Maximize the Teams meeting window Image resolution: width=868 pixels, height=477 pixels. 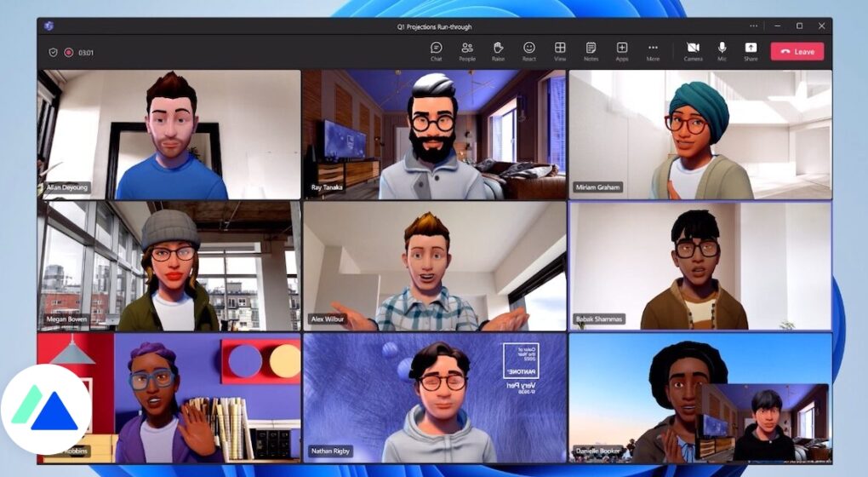(799, 26)
